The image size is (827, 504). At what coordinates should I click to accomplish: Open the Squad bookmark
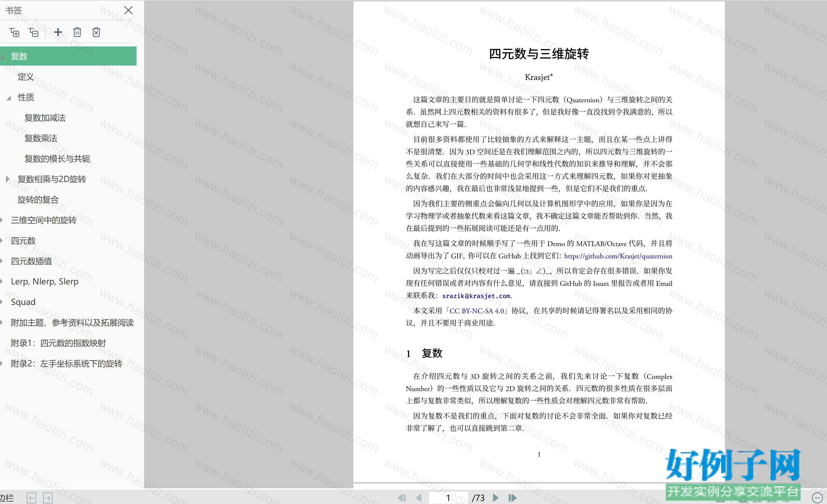(x=23, y=302)
